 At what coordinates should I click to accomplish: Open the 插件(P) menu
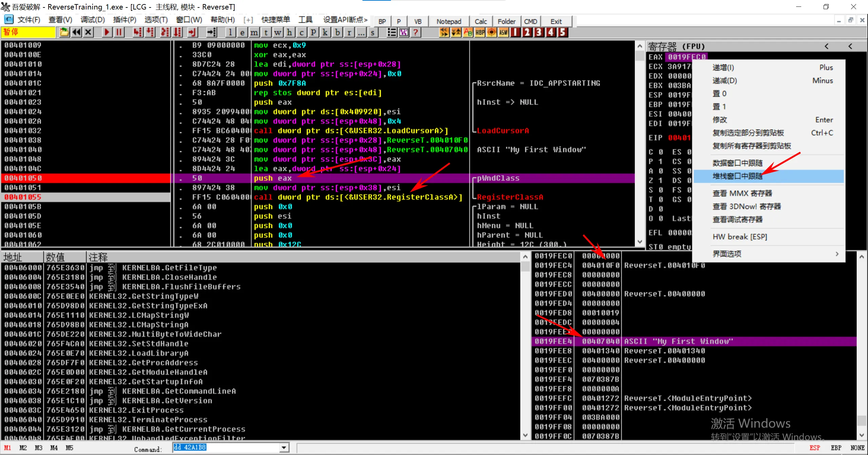click(x=124, y=20)
